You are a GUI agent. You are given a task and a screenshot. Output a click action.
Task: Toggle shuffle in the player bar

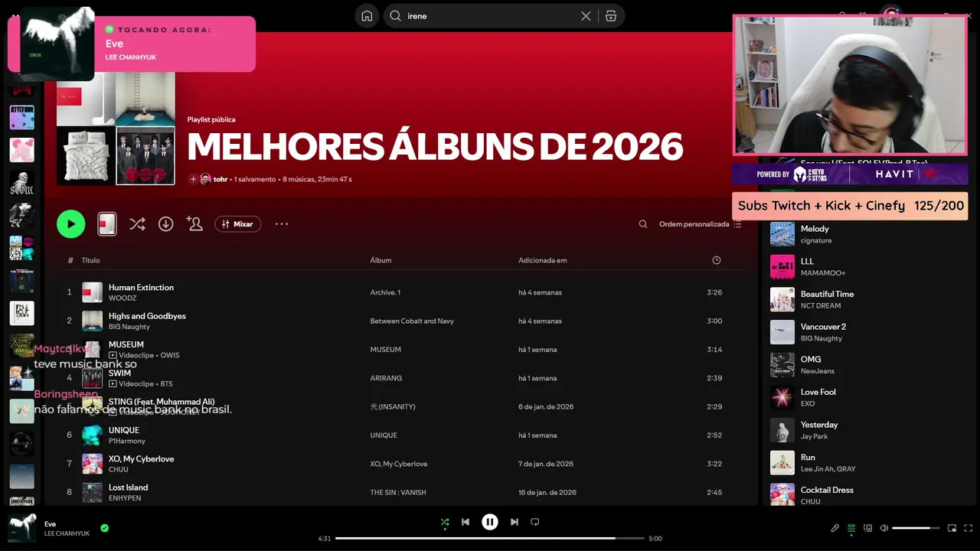pyautogui.click(x=445, y=522)
